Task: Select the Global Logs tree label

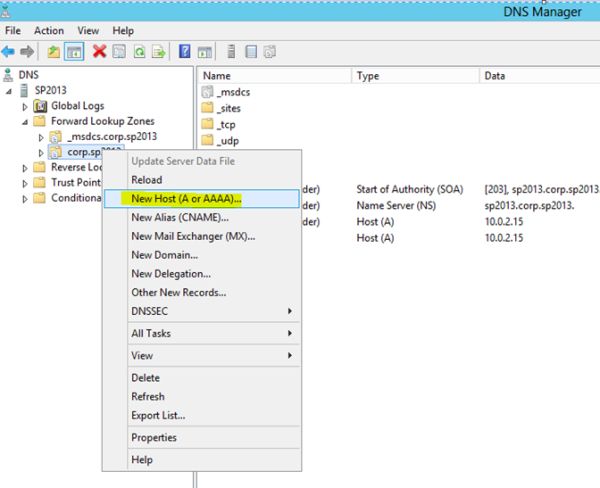Action: pos(78,106)
